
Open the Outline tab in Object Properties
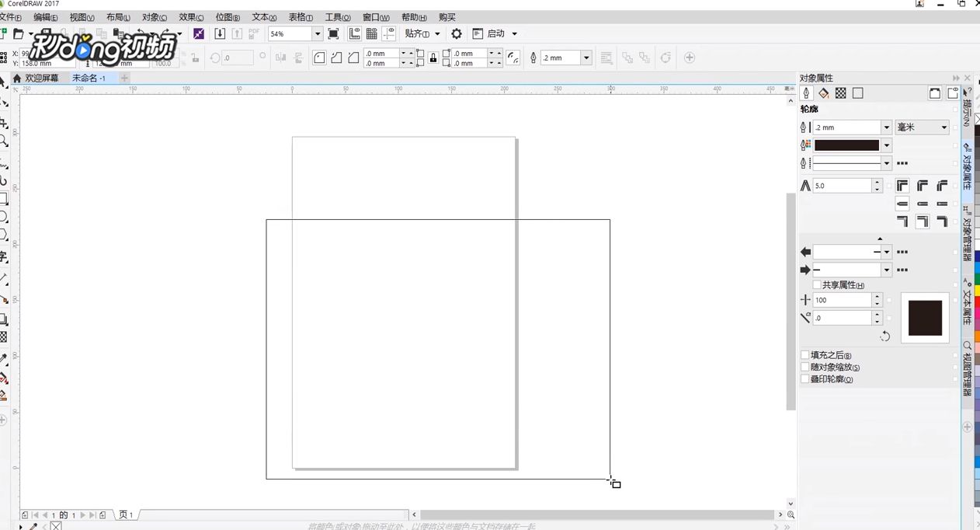pos(806,93)
